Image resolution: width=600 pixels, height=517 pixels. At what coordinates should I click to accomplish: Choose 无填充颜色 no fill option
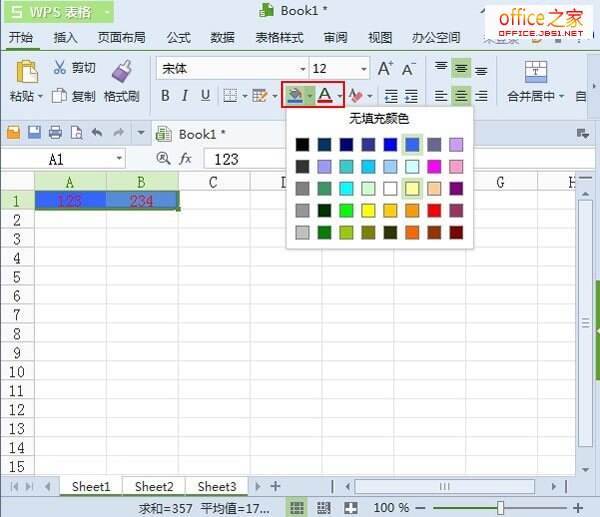379,118
